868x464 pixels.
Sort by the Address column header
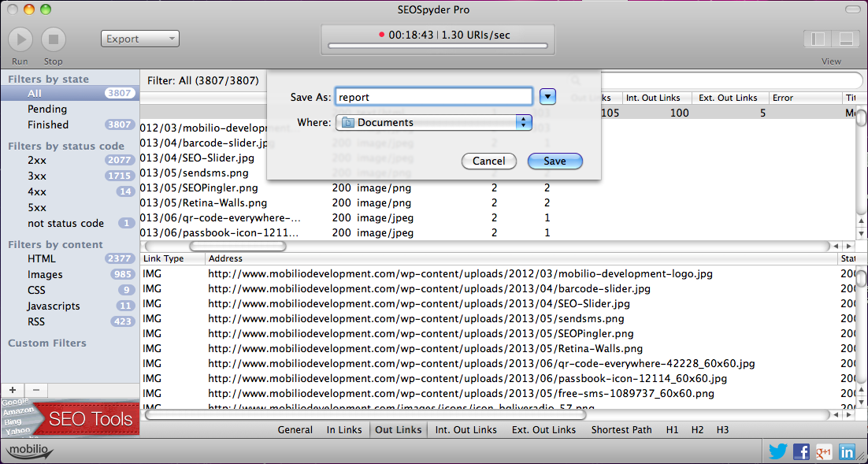[521, 258]
